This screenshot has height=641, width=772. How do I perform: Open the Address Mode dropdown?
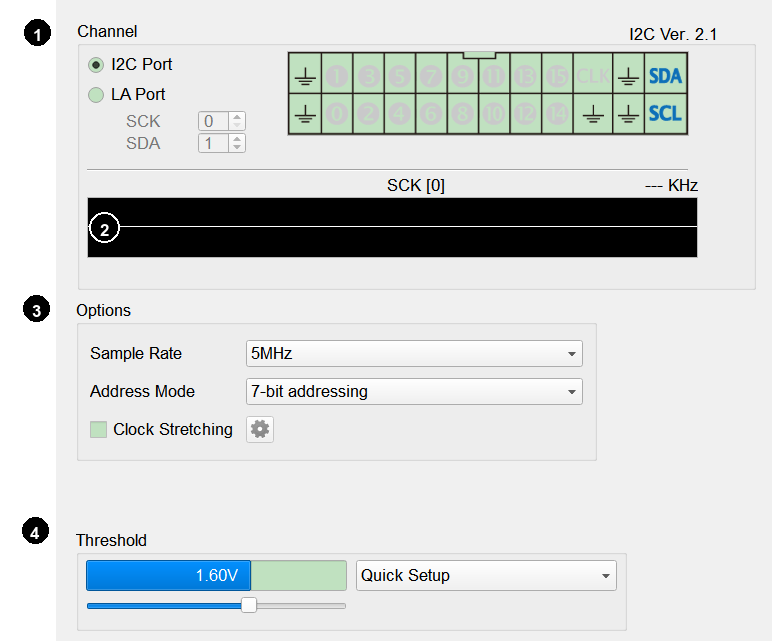pyautogui.click(x=414, y=391)
